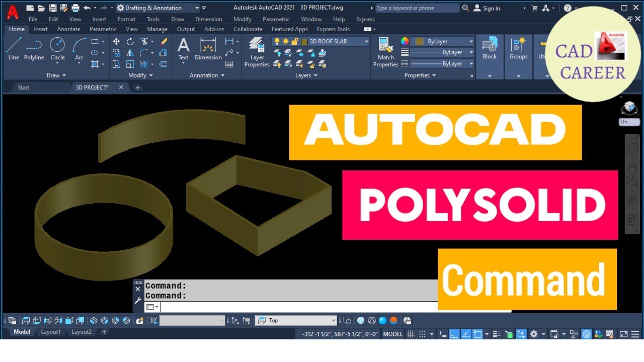The height and width of the screenshot is (362, 644).
Task: Open a new drawing tab with plus
Action: click(138, 87)
